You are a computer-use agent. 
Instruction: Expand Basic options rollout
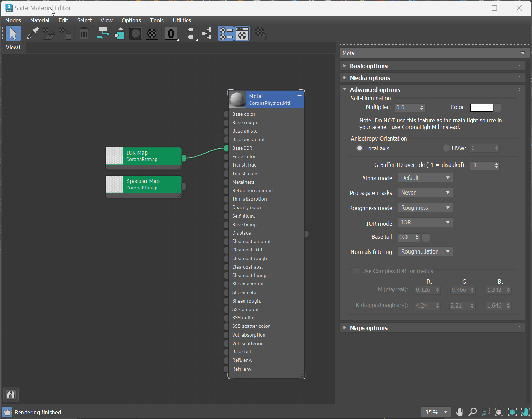(432, 66)
